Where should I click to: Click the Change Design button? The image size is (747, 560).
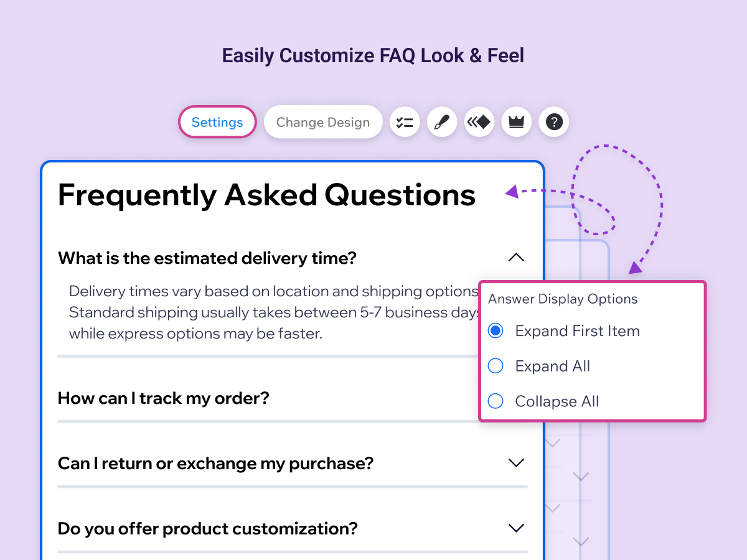(323, 122)
